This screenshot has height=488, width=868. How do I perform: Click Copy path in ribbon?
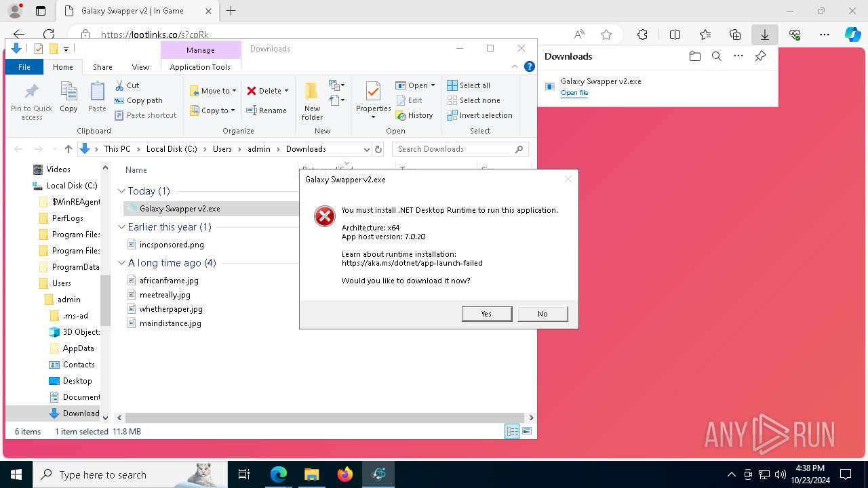(x=138, y=100)
